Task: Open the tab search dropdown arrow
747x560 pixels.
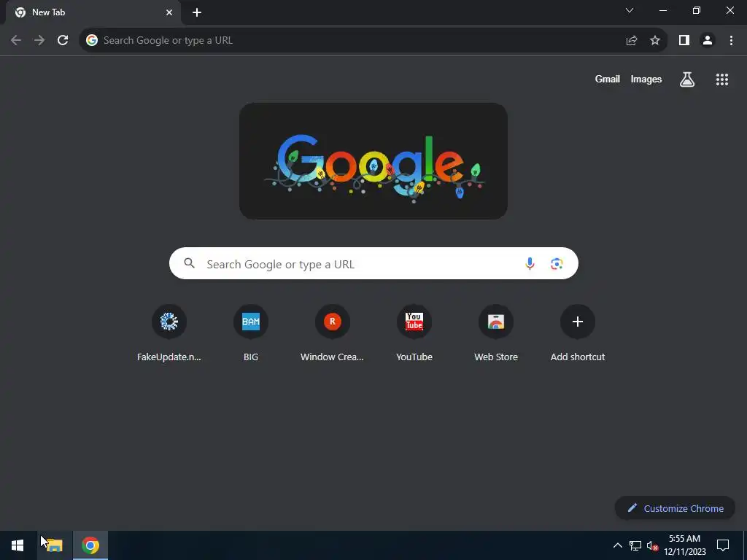Action: (x=630, y=10)
